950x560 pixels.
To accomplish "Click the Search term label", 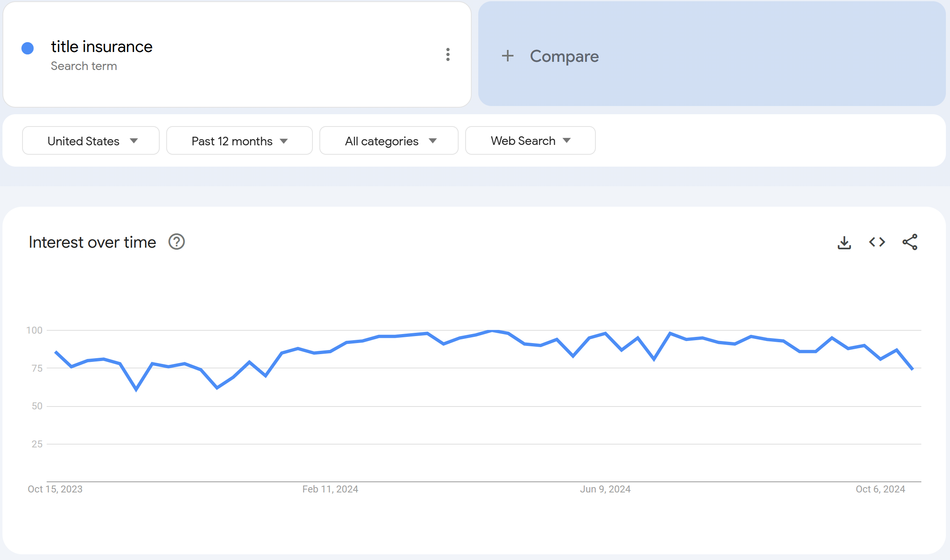I will (x=84, y=66).
